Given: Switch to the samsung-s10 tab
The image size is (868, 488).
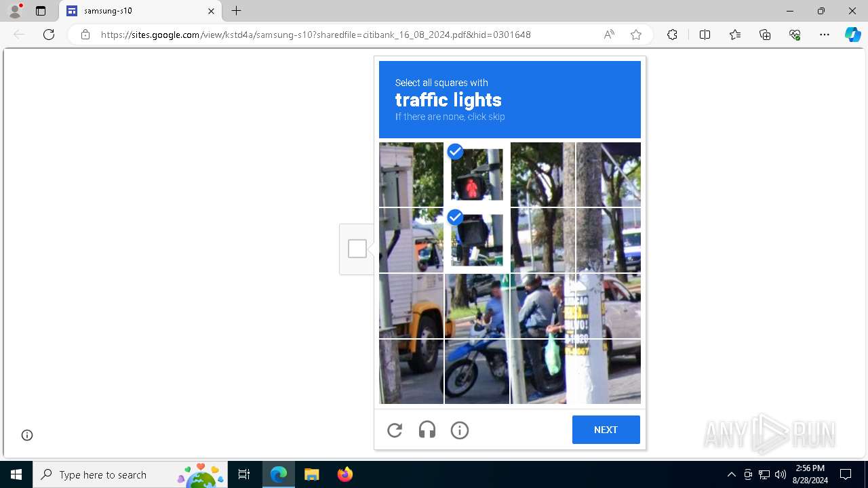Looking at the screenshot, I should (140, 11).
